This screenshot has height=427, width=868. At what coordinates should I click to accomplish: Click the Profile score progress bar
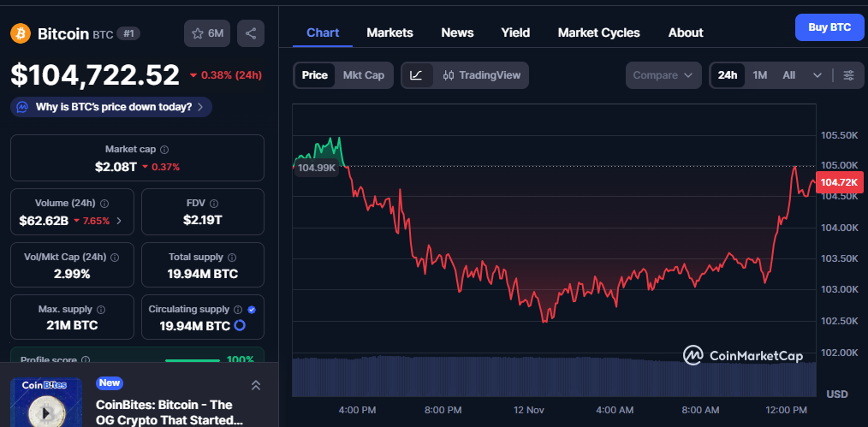(192, 360)
